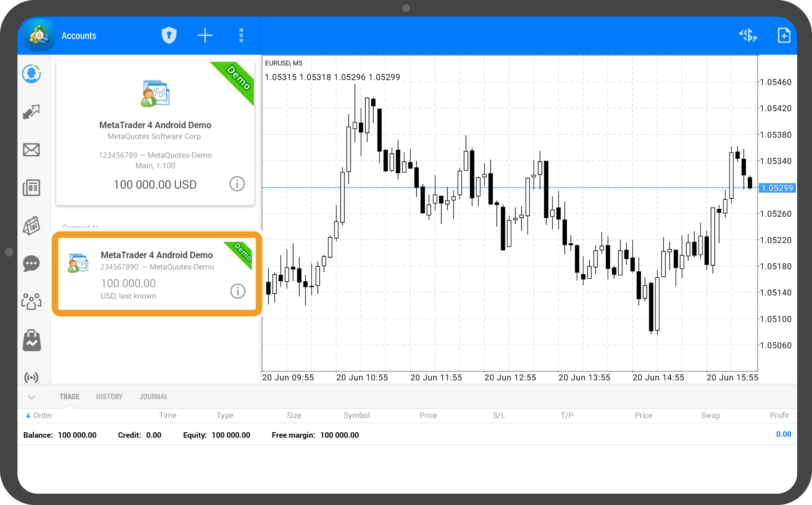This screenshot has width=812, height=505.
Task: Show info for account 123456789
Action: pyautogui.click(x=237, y=184)
